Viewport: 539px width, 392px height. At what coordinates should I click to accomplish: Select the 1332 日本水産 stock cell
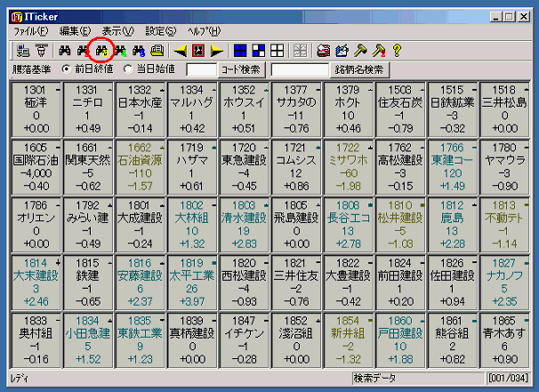tap(141, 109)
